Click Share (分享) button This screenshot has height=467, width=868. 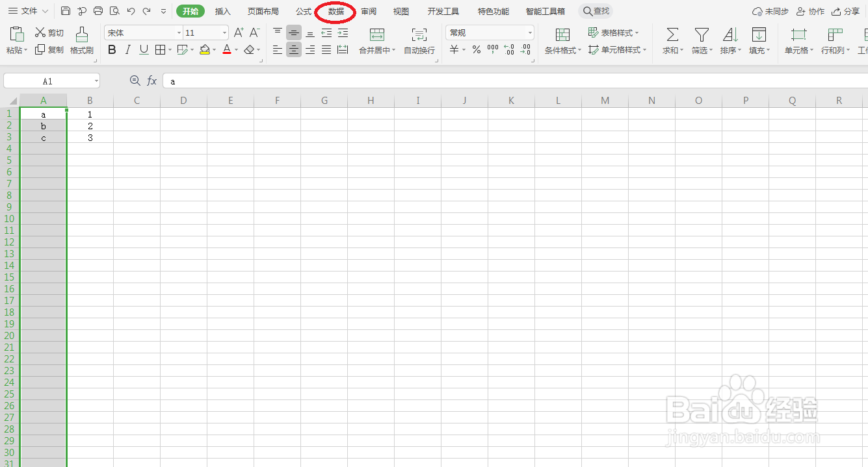point(845,11)
